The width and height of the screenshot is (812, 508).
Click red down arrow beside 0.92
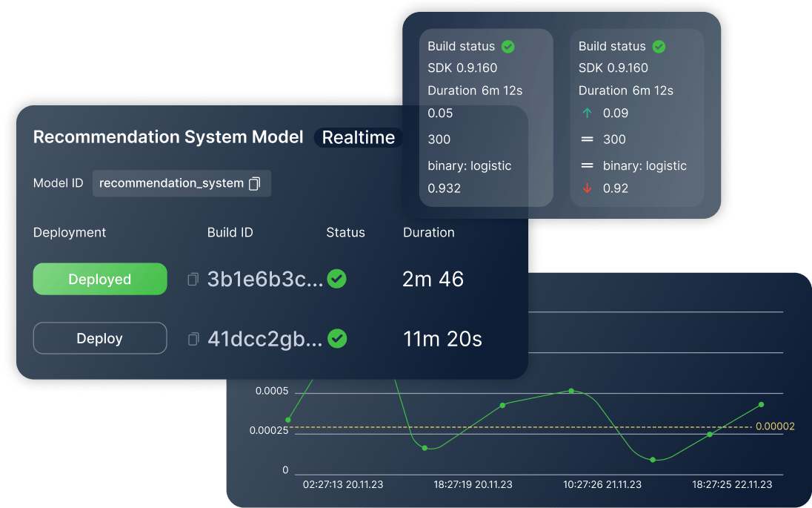tap(587, 188)
